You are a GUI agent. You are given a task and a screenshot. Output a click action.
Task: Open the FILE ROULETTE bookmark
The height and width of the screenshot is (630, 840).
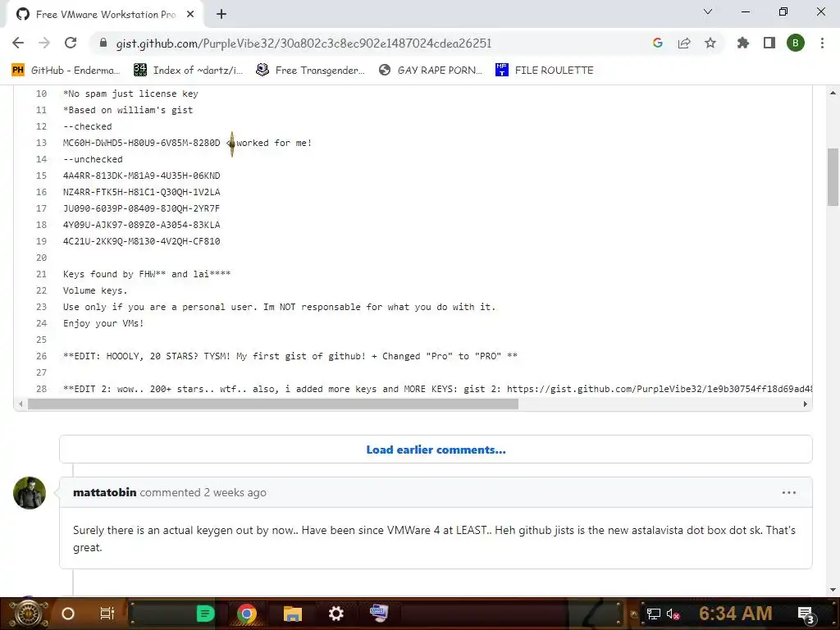[x=545, y=71]
